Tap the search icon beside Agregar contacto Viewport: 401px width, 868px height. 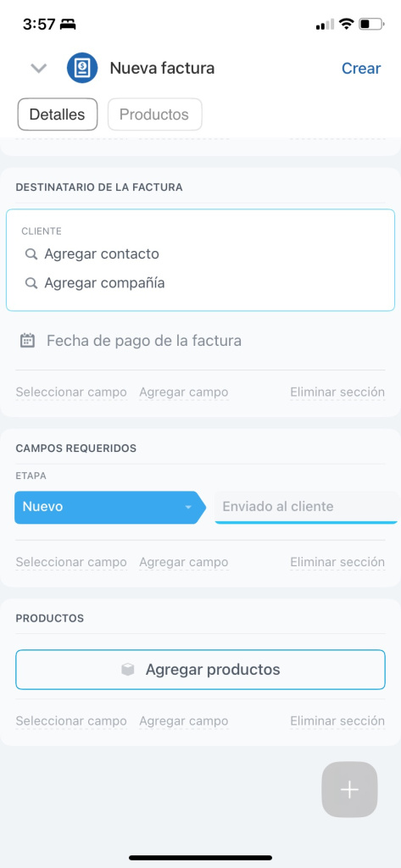31,254
